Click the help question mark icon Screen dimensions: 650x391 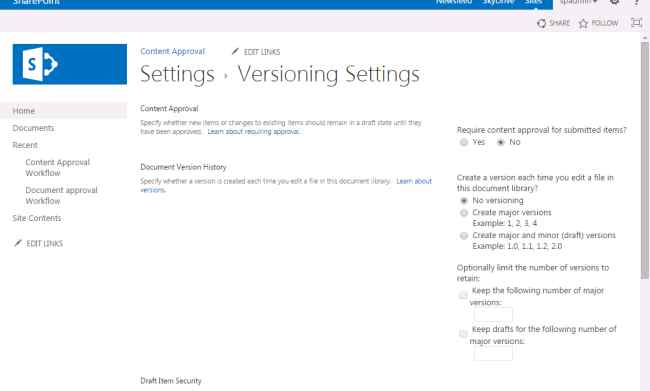point(637,2)
